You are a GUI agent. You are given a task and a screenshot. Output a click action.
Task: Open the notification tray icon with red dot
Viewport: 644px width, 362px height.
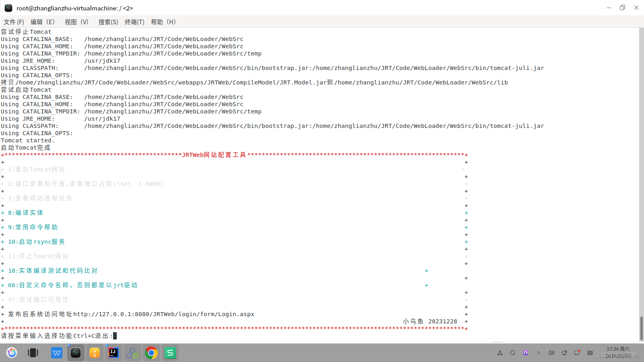point(577,353)
